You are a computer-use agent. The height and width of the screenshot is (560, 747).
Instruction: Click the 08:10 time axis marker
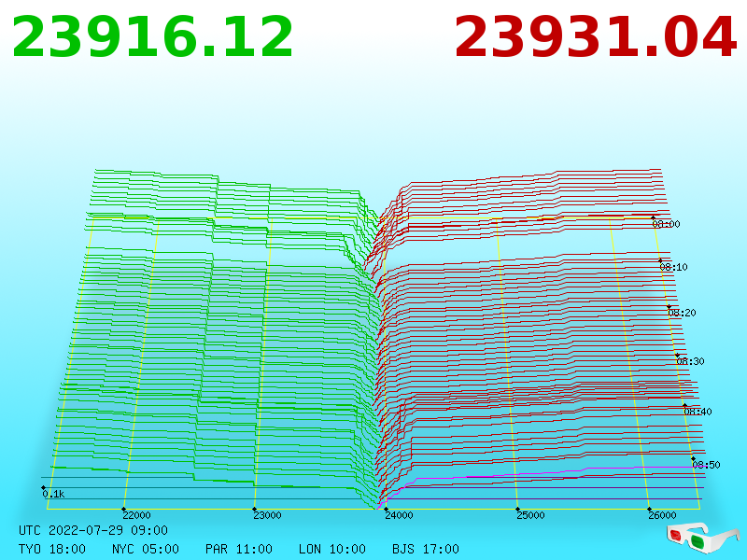pos(673,267)
